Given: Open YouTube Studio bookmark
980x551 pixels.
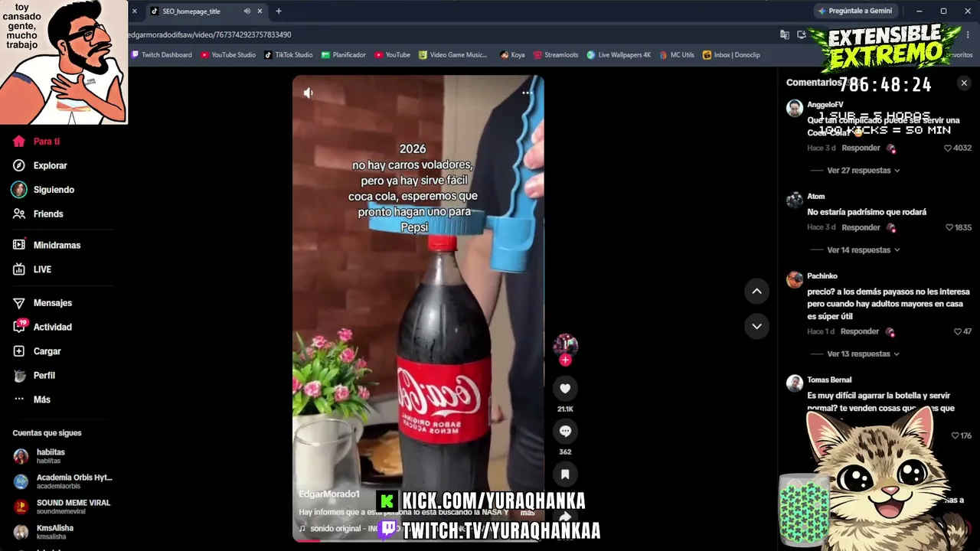Looking at the screenshot, I should click(228, 55).
